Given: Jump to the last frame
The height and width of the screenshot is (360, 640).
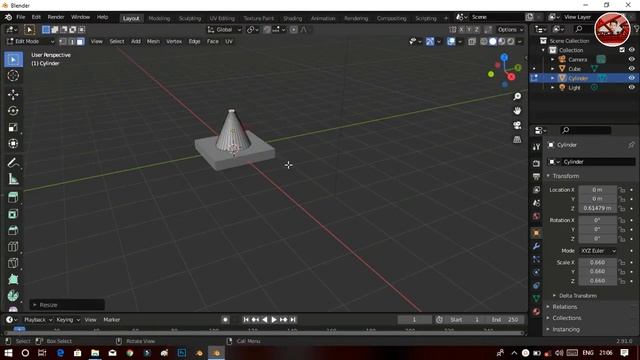Looking at the screenshot, I should (293, 320).
